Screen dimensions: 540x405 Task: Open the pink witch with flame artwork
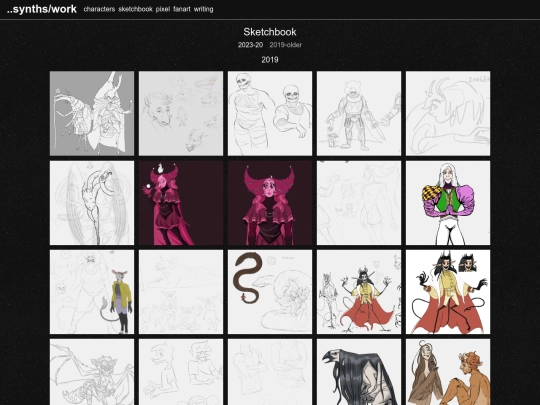[181, 203]
